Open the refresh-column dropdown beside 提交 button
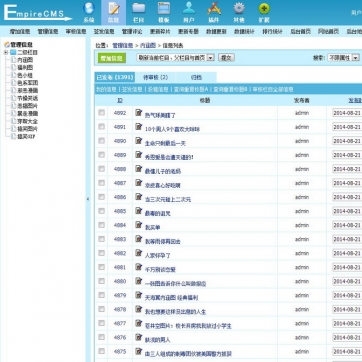Image resolution: width=362 pixels, height=362 pixels. tap(175, 58)
